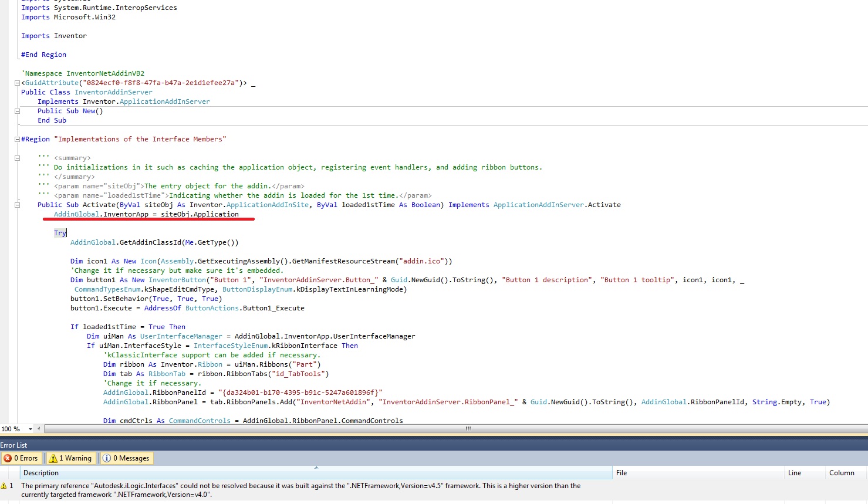Click the 'kClassicInterface support comment line
The height and width of the screenshot is (504, 868).
pyautogui.click(x=212, y=355)
